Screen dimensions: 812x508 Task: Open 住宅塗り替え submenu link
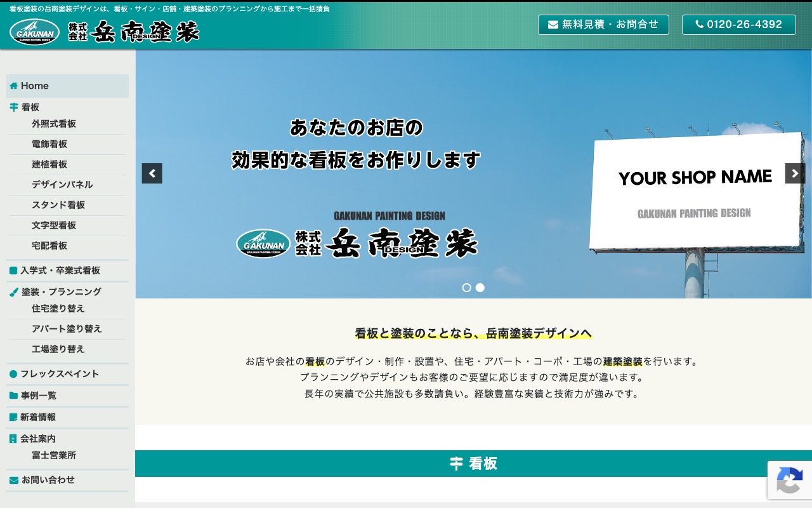tap(58, 309)
